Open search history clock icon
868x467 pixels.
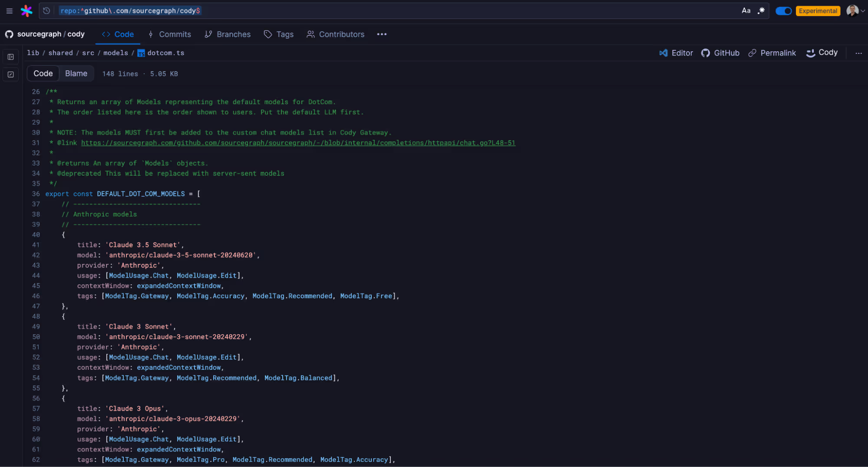[x=46, y=11]
